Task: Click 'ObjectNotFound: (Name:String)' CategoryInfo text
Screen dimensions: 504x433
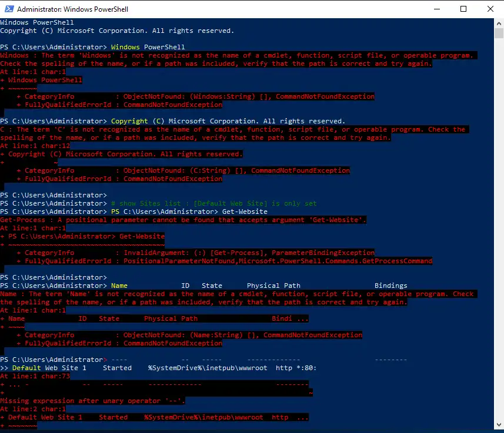Action: [x=183, y=335]
